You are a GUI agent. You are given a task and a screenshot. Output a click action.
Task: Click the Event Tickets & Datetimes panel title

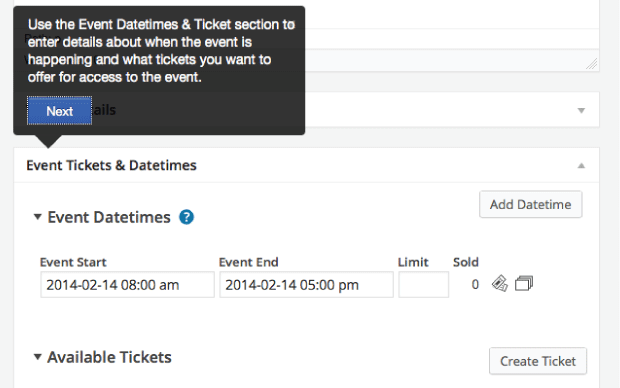[111, 165]
